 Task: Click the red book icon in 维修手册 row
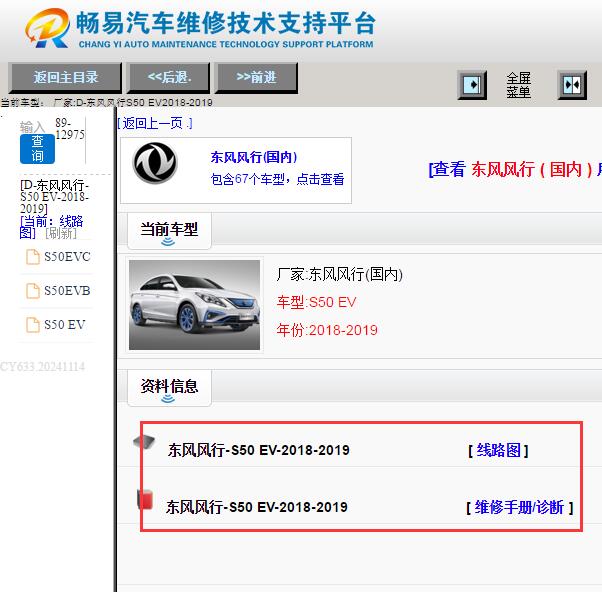[x=145, y=499]
